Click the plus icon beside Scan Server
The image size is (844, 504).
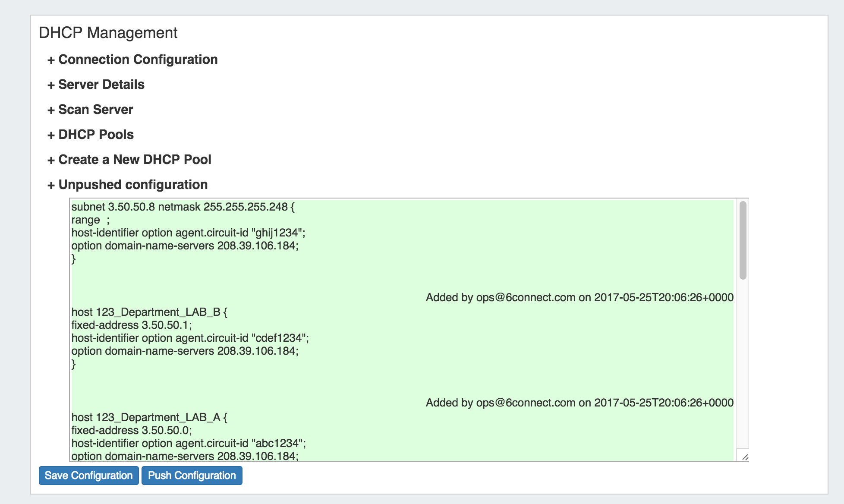51,110
